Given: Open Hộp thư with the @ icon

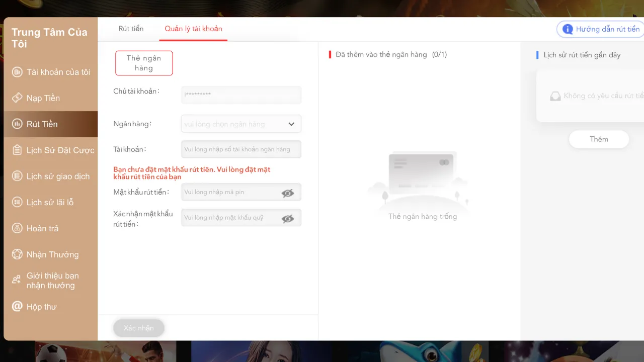Looking at the screenshot, I should coord(17,306).
